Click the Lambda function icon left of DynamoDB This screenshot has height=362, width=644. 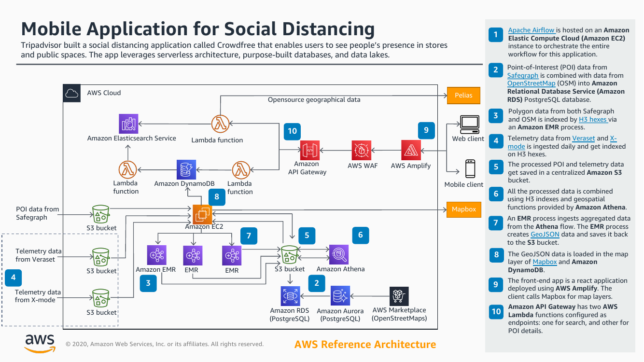coord(127,170)
